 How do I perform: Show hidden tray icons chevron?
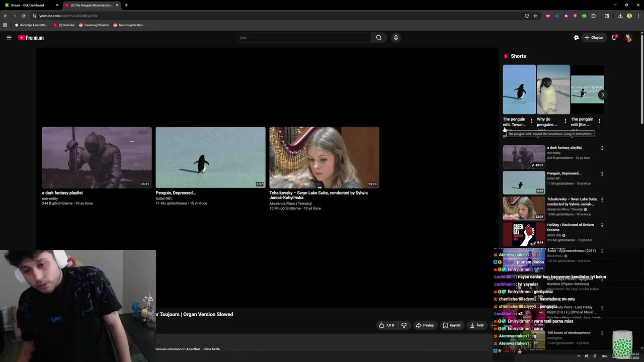[578, 356]
